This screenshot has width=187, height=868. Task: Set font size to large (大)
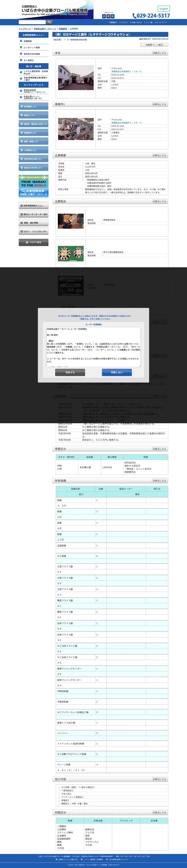[113, 16]
